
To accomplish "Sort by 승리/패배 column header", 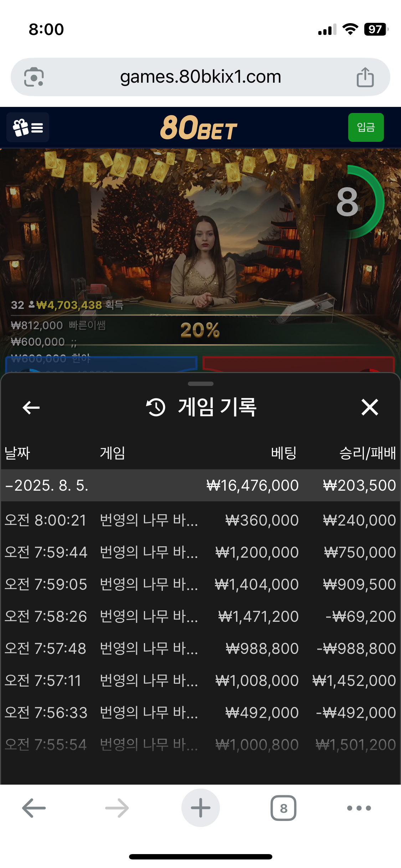I will pos(367,453).
